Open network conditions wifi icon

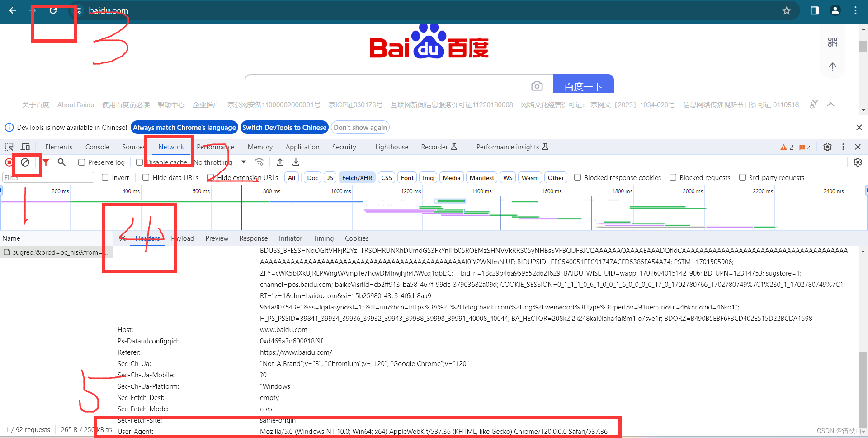[x=259, y=162]
